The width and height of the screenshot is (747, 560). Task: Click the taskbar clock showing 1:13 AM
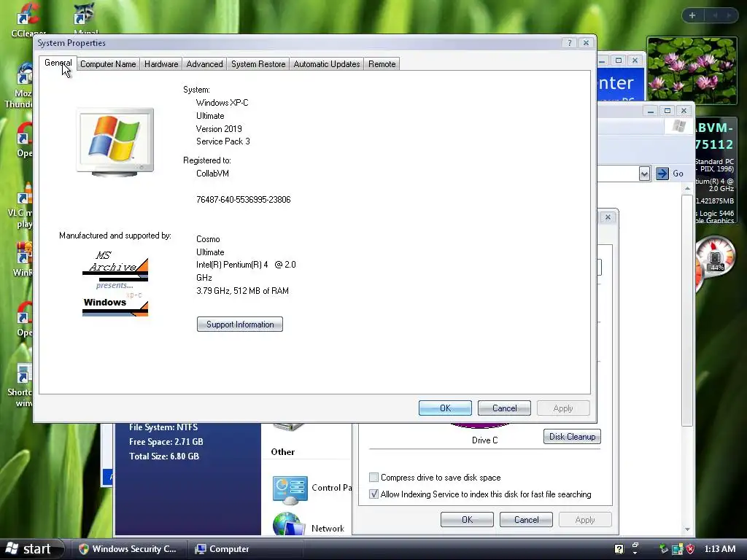point(720,549)
